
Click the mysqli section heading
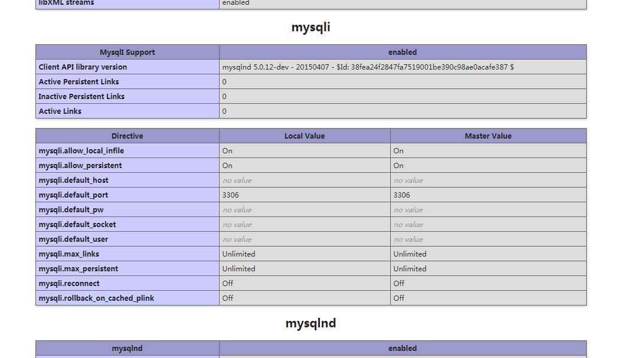[310, 28]
